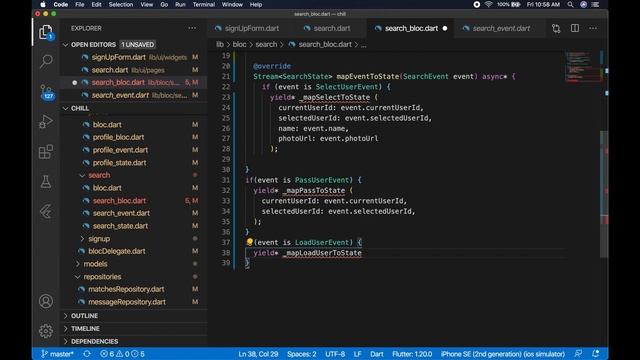Expand the Outline section
Viewport: 640px width, 360px height.
(x=66, y=316)
